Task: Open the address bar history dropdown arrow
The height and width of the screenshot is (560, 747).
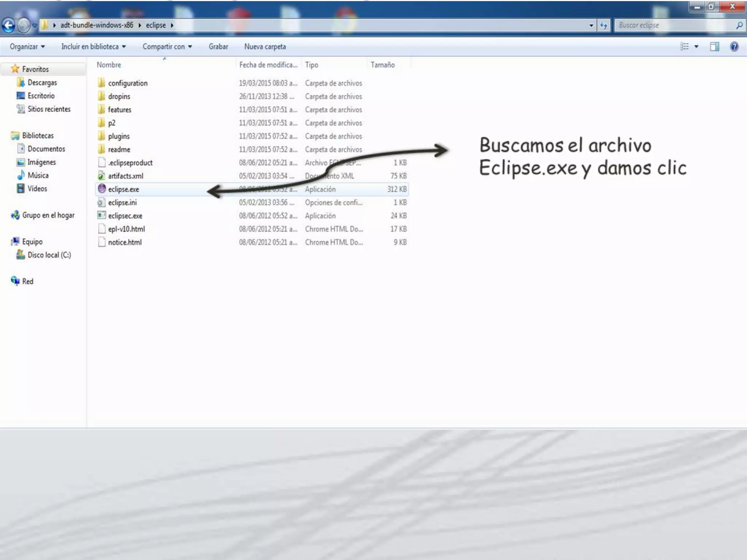Action: pyautogui.click(x=591, y=26)
